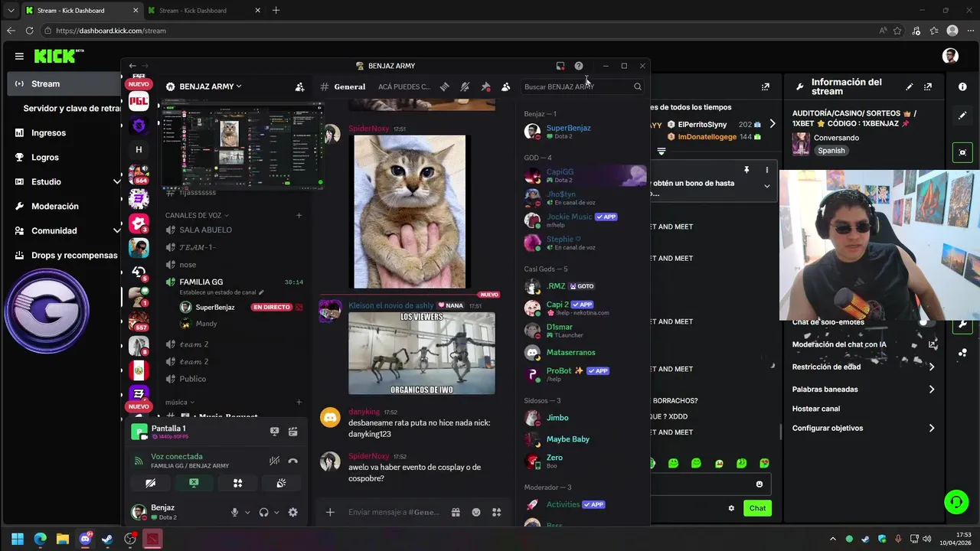Stop streaming Pantalla 1
Viewport: 980px width, 551px height.
tap(274, 432)
